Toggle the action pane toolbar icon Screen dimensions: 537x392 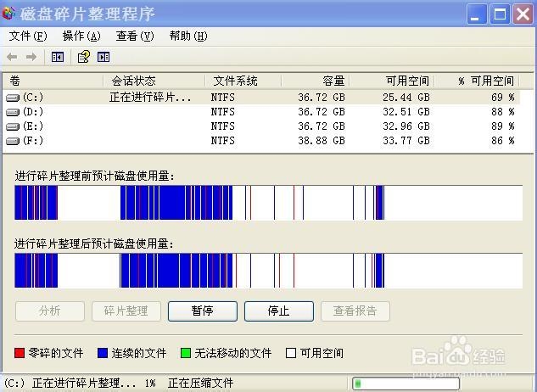click(x=103, y=57)
